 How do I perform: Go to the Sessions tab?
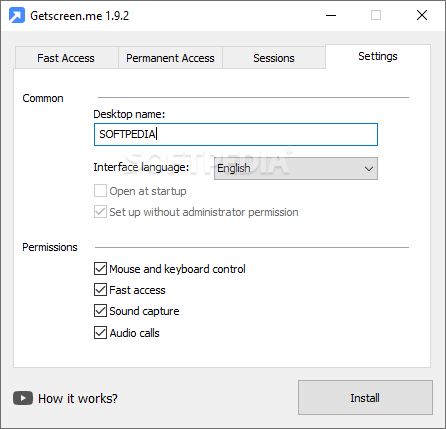pyautogui.click(x=274, y=58)
